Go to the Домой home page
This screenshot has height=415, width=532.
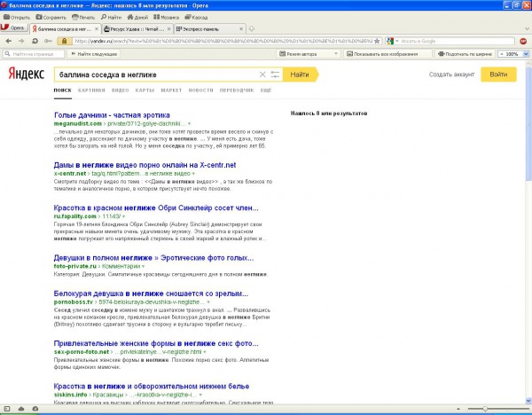[x=137, y=17]
